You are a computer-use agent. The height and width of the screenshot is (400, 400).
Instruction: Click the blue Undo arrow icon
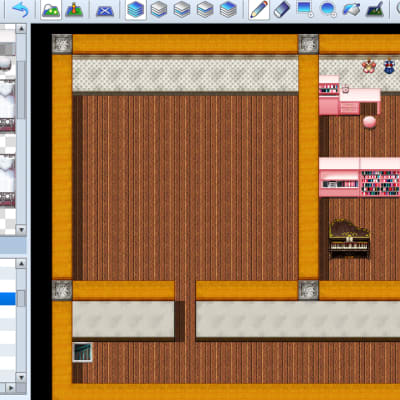[20, 9]
